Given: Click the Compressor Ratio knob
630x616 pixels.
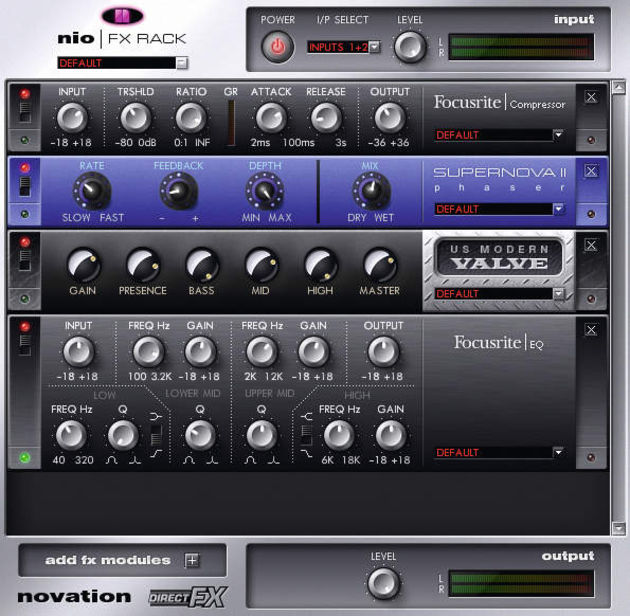Looking at the screenshot, I should point(190,118).
